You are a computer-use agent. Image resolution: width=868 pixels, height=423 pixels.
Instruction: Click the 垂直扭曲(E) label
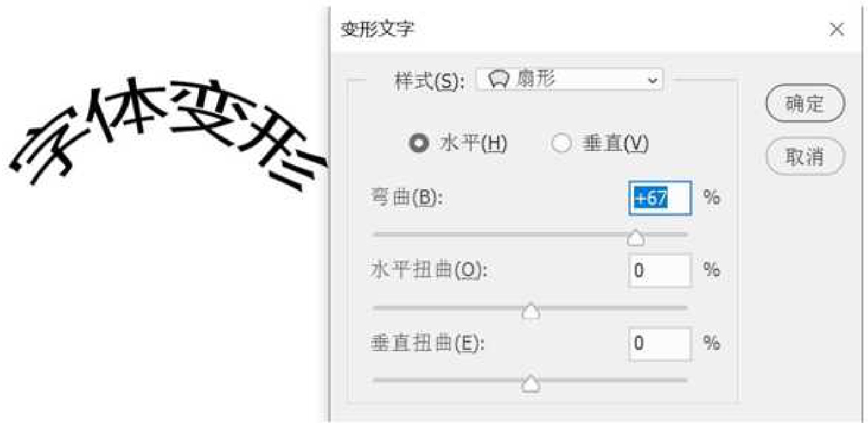[x=428, y=344]
